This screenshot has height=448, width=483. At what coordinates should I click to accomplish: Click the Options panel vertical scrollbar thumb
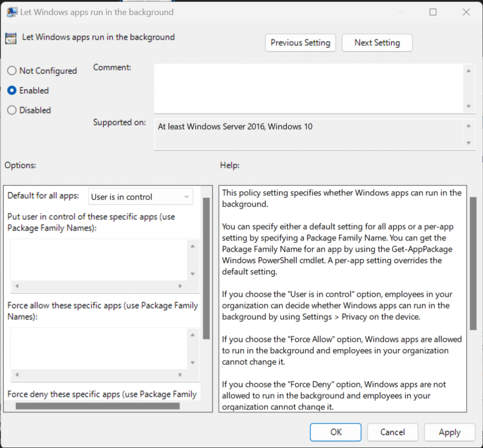click(207, 269)
